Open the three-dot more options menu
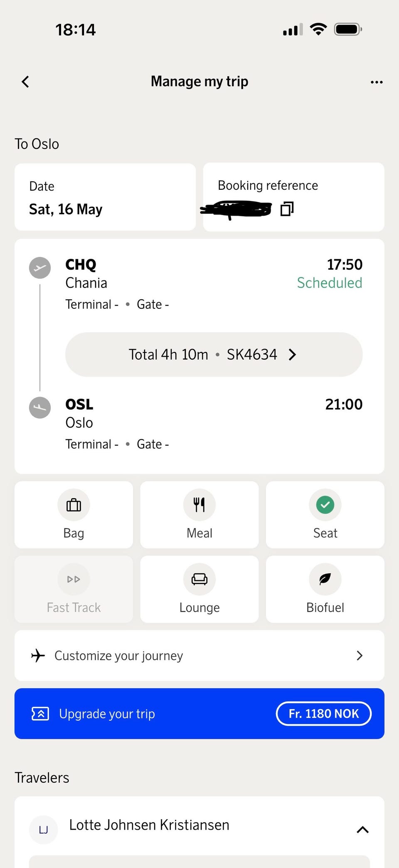Screen dimensions: 399x868 click(x=377, y=82)
